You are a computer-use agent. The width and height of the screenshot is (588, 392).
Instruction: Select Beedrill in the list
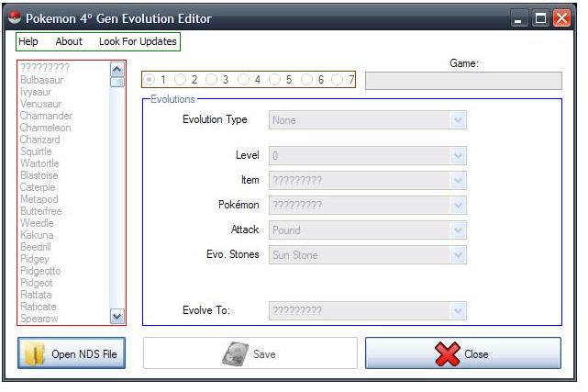(36, 247)
